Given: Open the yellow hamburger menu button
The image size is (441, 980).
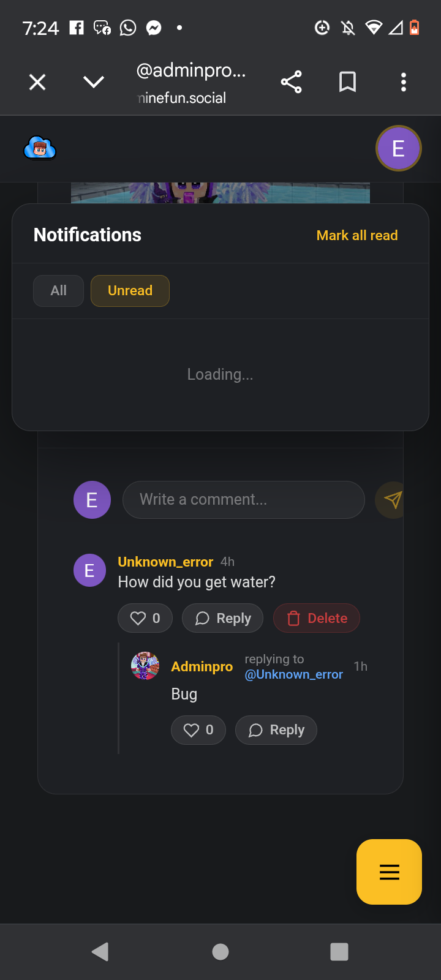Looking at the screenshot, I should (x=389, y=872).
